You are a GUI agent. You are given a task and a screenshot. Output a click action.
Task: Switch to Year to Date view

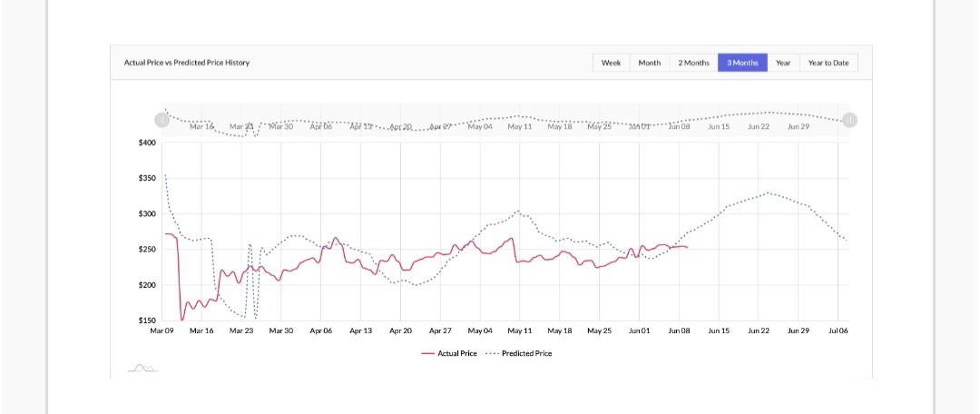pos(828,63)
